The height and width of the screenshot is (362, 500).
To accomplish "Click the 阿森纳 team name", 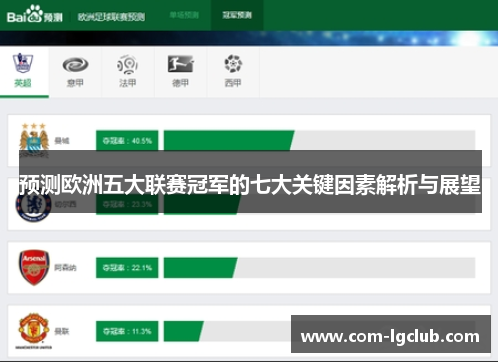I will point(65,268).
